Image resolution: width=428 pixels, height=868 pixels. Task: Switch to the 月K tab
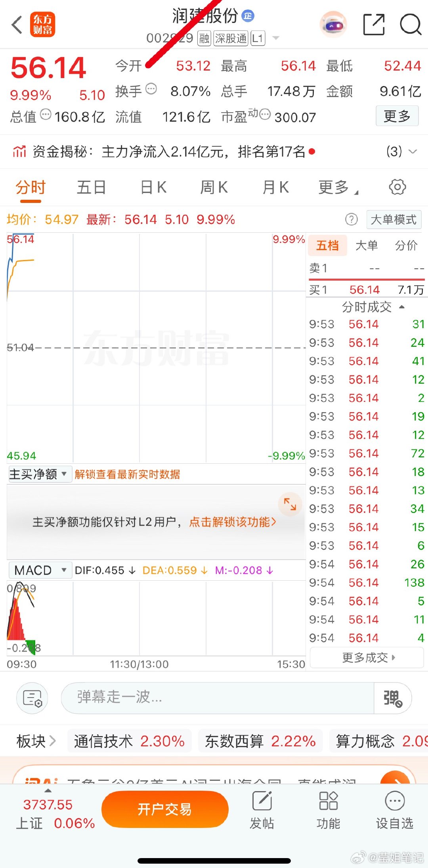pyautogui.click(x=276, y=187)
